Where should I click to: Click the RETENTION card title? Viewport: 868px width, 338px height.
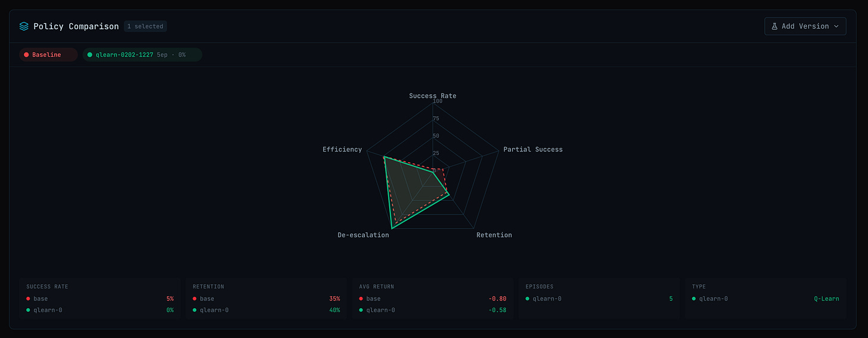(207, 287)
